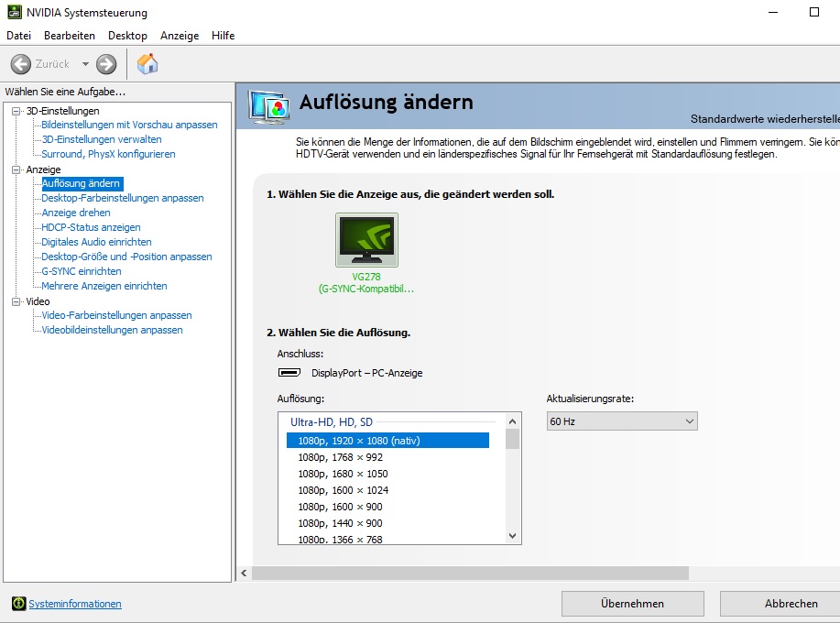840x623 pixels.
Task: Click the Forward arrow button
Action: pos(106,64)
